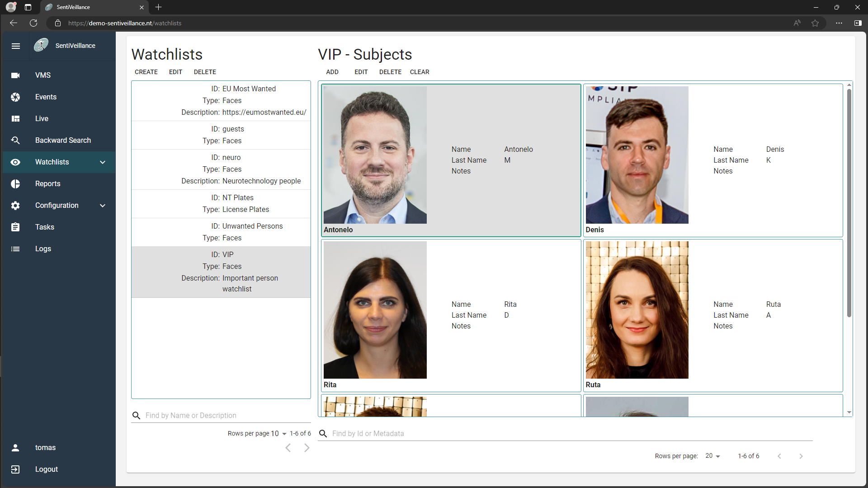The width and height of the screenshot is (868, 488).
Task: Select the guests watchlist row
Action: pyautogui.click(x=221, y=135)
